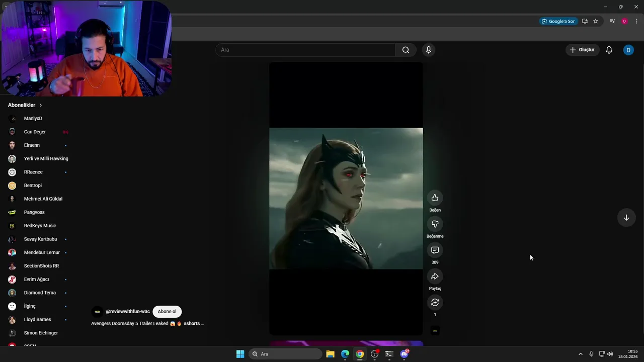Open Chrome three-dot menu
644x362 pixels.
(636, 21)
